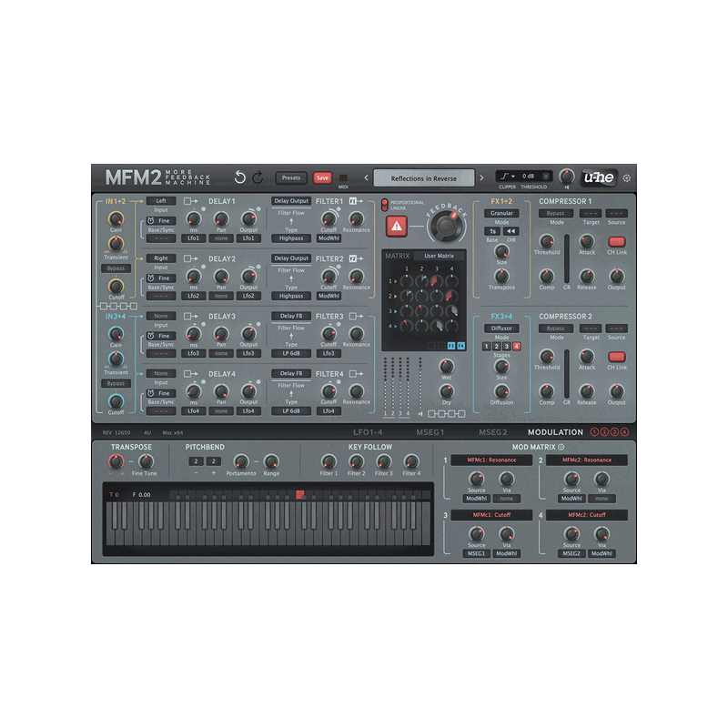This screenshot has width=728, height=728.
Task: Select modulation slot circle 1
Action: pyautogui.click(x=594, y=431)
